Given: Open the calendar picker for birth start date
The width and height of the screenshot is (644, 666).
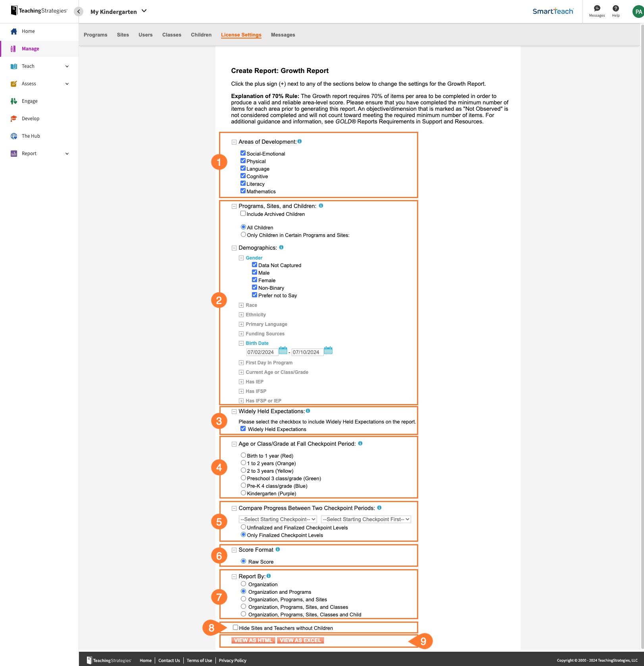Looking at the screenshot, I should [x=283, y=350].
